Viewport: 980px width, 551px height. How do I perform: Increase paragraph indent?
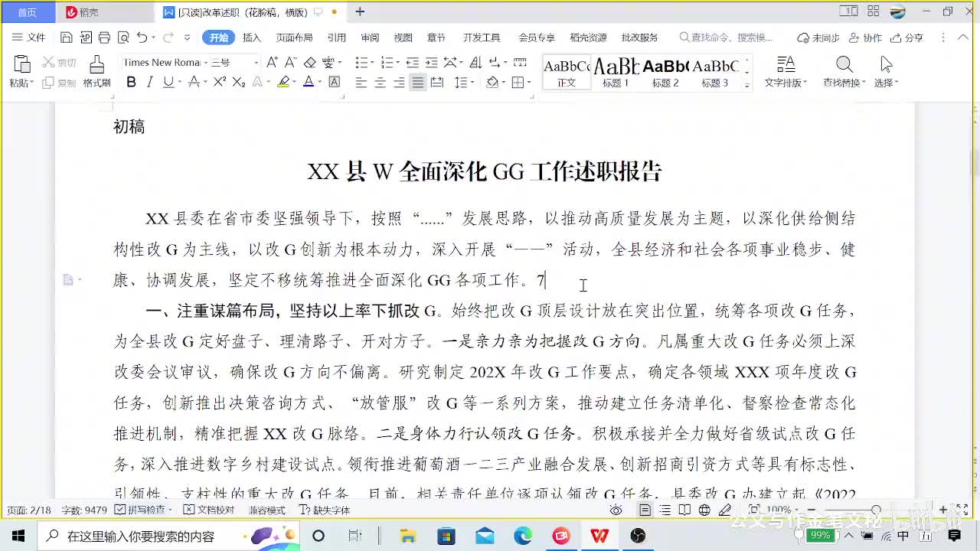(431, 63)
